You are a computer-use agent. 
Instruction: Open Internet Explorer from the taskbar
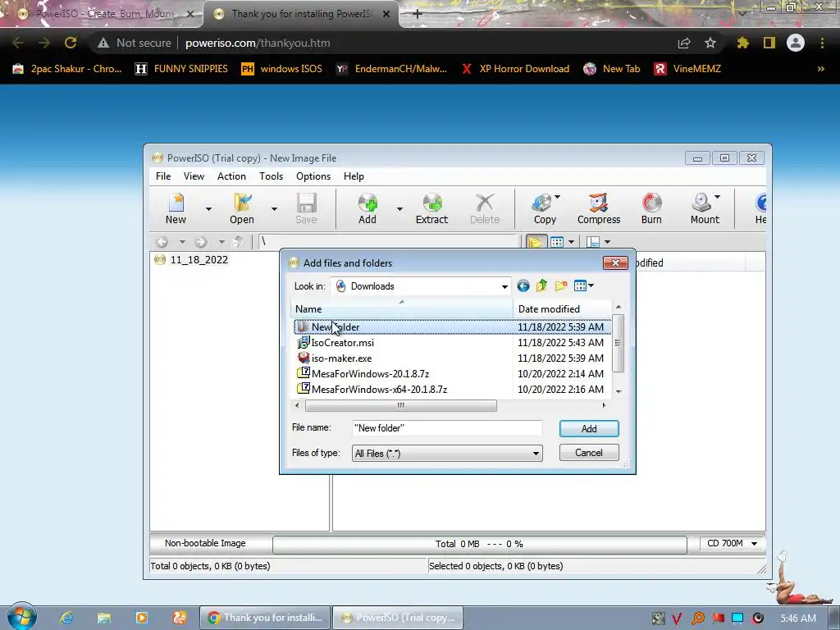click(66, 618)
